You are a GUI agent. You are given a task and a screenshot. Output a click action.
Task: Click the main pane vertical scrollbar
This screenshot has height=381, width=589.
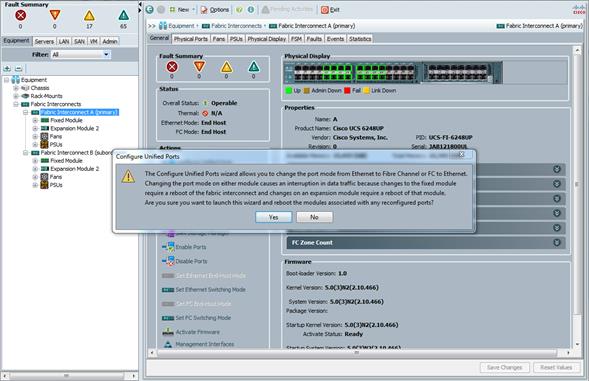click(x=577, y=184)
